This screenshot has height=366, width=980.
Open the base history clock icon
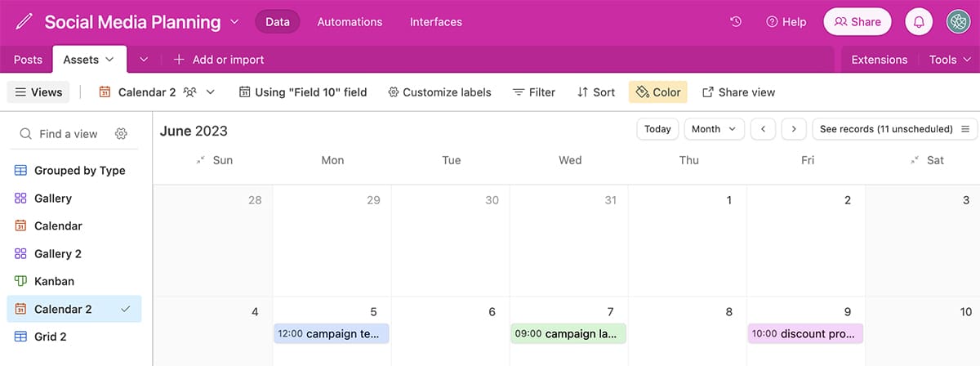736,22
